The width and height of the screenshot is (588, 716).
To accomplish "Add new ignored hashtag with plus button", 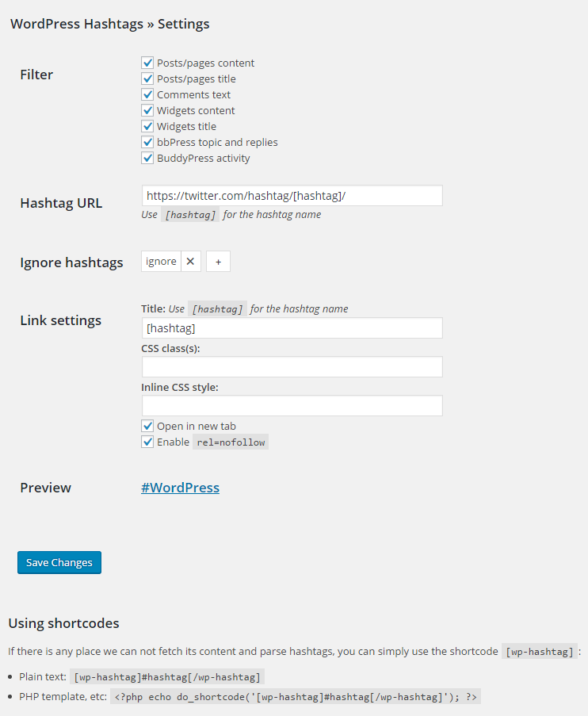I will click(218, 261).
